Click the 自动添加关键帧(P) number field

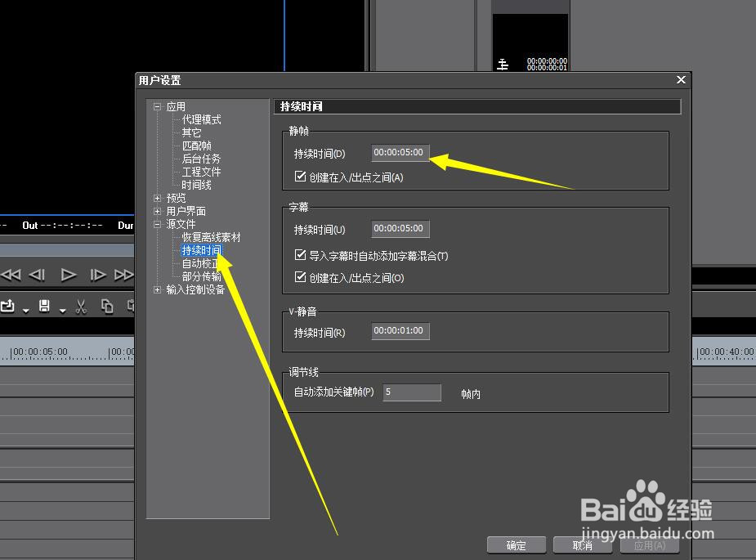(x=412, y=392)
